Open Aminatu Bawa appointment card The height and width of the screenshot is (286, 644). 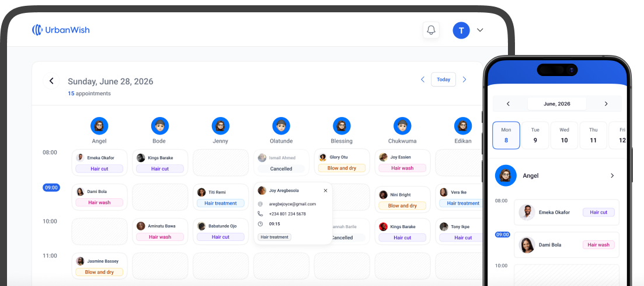tap(160, 232)
